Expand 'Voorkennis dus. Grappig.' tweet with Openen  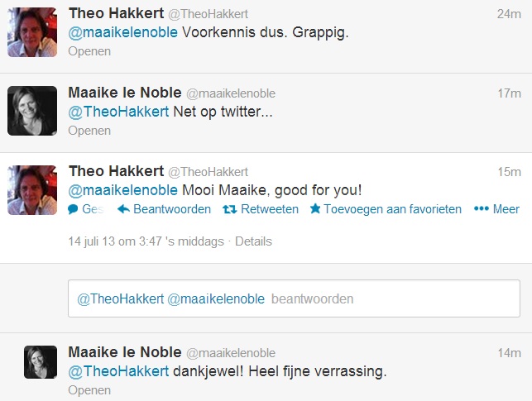pos(89,51)
